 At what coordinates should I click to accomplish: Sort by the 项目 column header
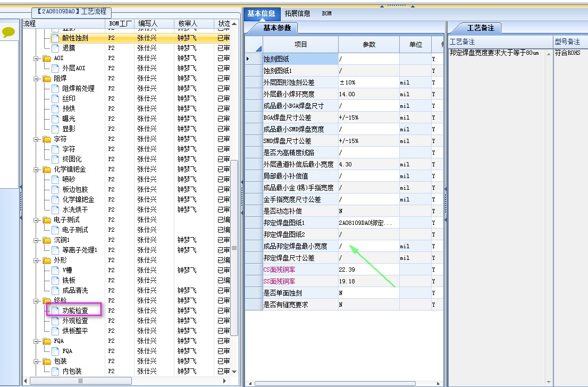coord(300,44)
